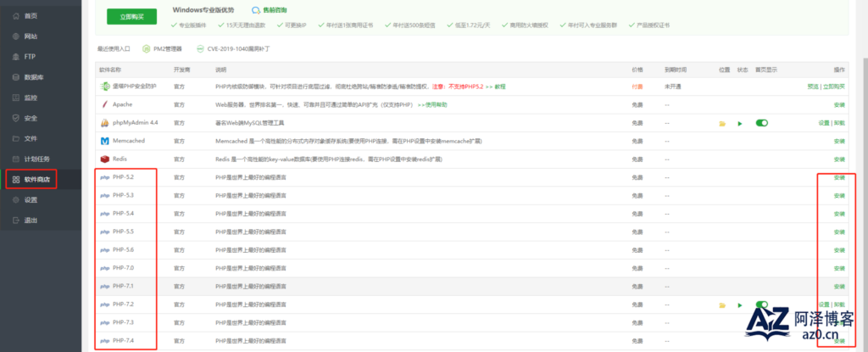Click the Memcached M icon

click(x=104, y=141)
